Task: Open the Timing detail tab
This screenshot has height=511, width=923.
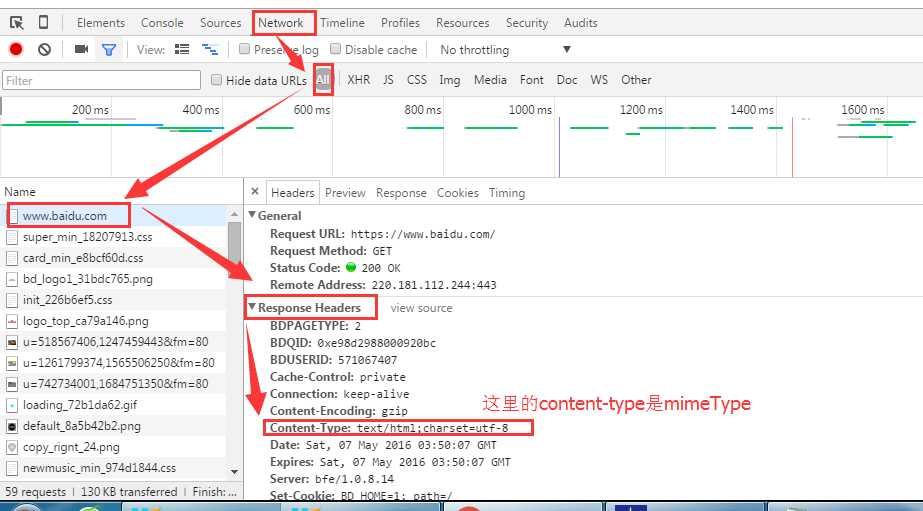Action: point(506,193)
